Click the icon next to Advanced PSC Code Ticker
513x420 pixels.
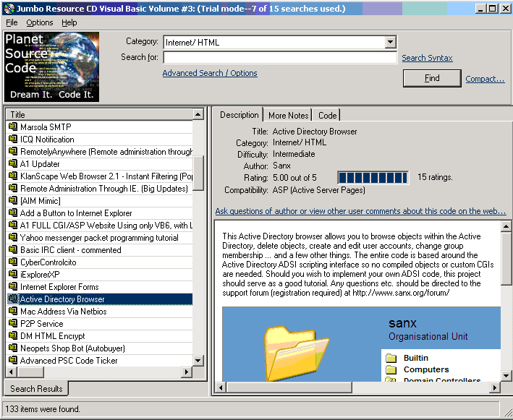tap(13, 360)
